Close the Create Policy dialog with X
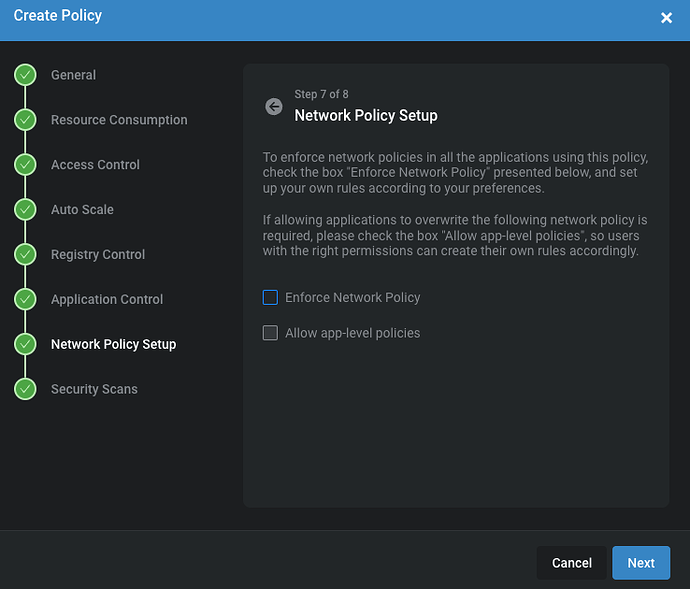This screenshot has width=690, height=589. (667, 18)
